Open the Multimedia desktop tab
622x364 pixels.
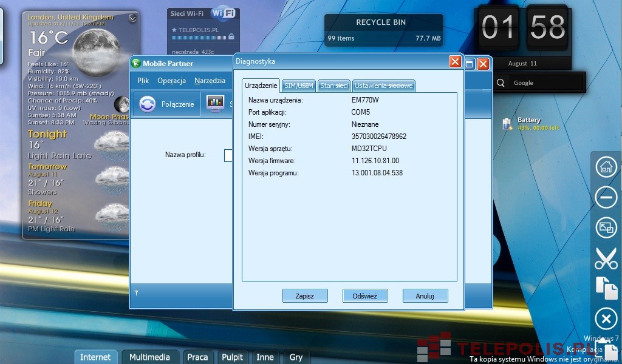pyautogui.click(x=149, y=357)
